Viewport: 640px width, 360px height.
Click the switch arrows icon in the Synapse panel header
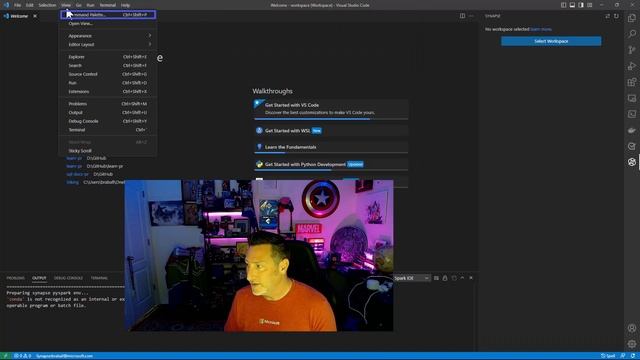pos(607,16)
